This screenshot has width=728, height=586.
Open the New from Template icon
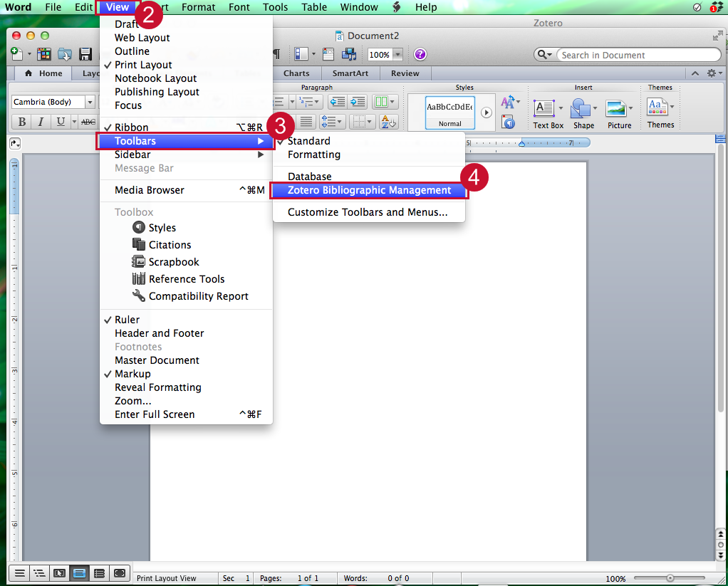(43, 54)
